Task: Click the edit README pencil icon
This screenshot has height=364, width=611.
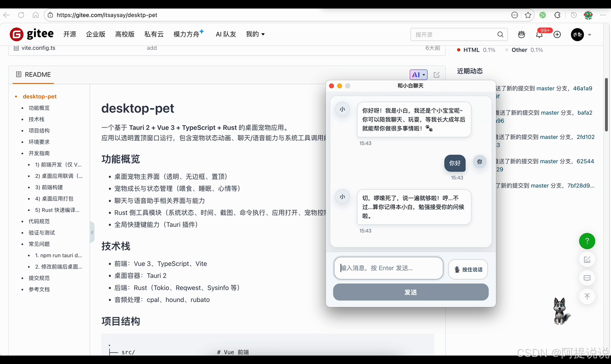Action: pyautogui.click(x=437, y=75)
